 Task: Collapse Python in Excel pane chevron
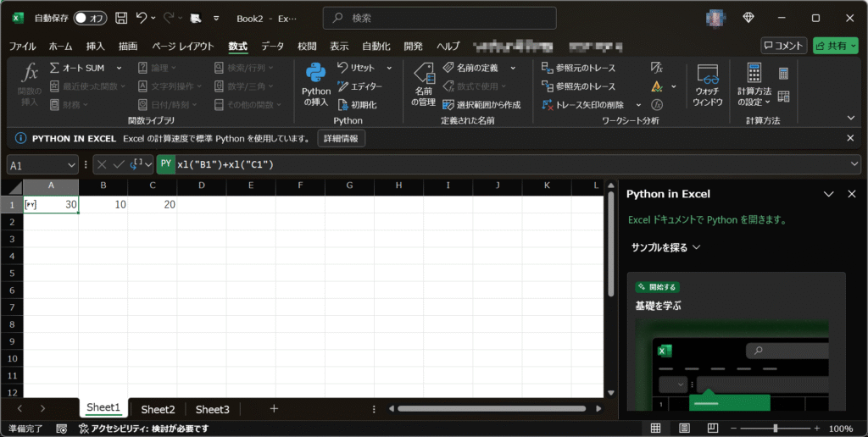829,194
